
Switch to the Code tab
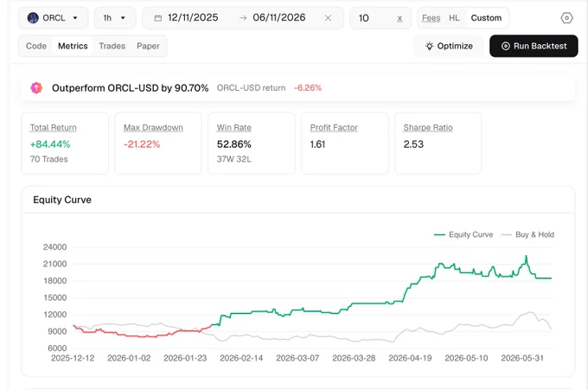pos(36,46)
